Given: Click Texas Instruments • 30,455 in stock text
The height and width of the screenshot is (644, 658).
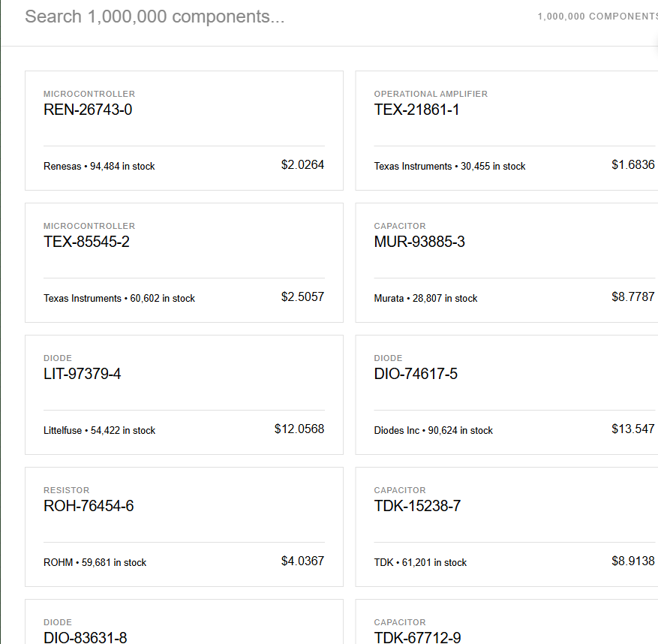Looking at the screenshot, I should (449, 166).
